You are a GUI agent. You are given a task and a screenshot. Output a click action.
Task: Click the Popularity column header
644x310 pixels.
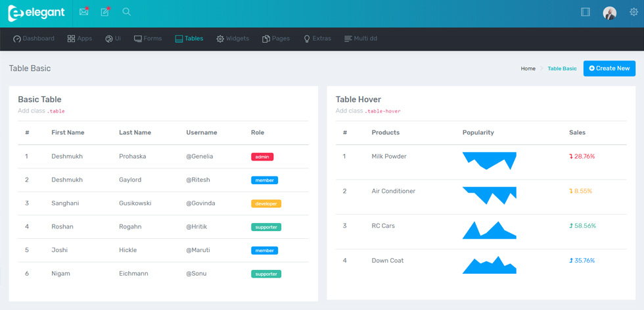pos(478,132)
